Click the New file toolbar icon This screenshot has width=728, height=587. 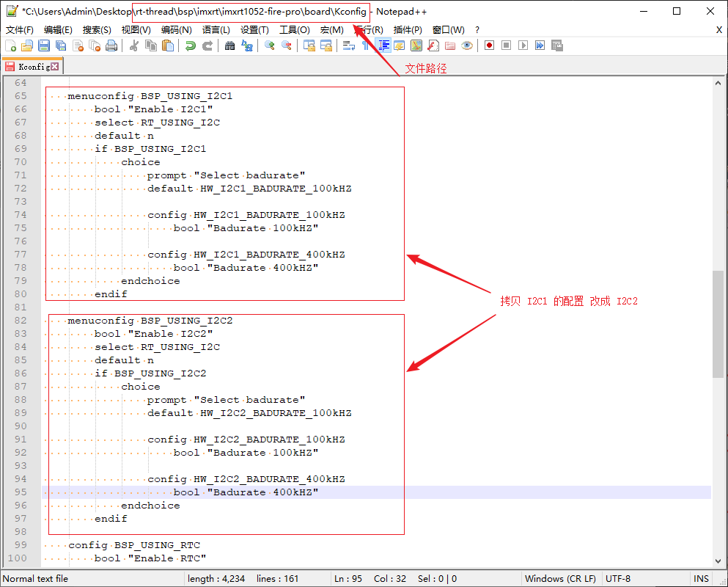(x=10, y=45)
